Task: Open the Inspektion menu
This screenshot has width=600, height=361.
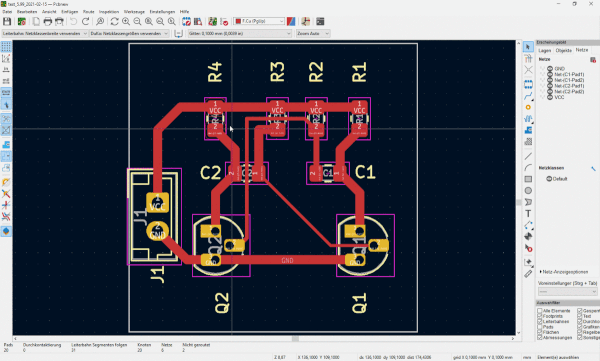Action: tap(109, 12)
